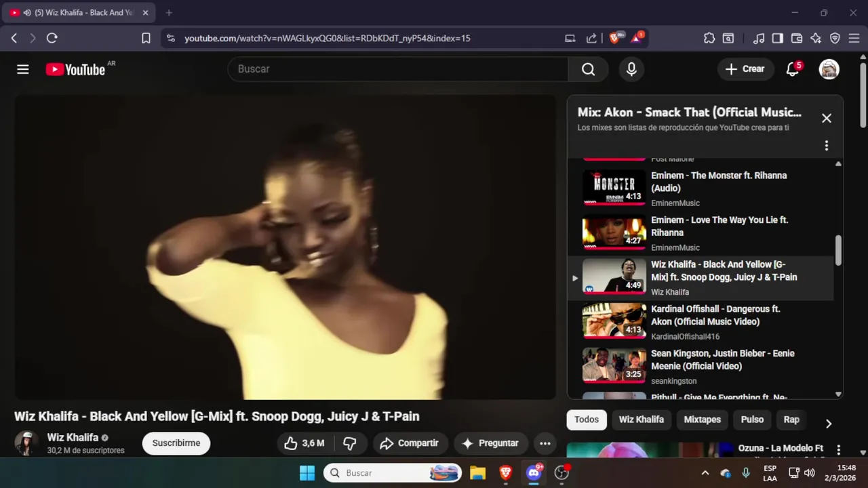Open File Explorer from taskbar
The height and width of the screenshot is (488, 868).
pyautogui.click(x=477, y=473)
